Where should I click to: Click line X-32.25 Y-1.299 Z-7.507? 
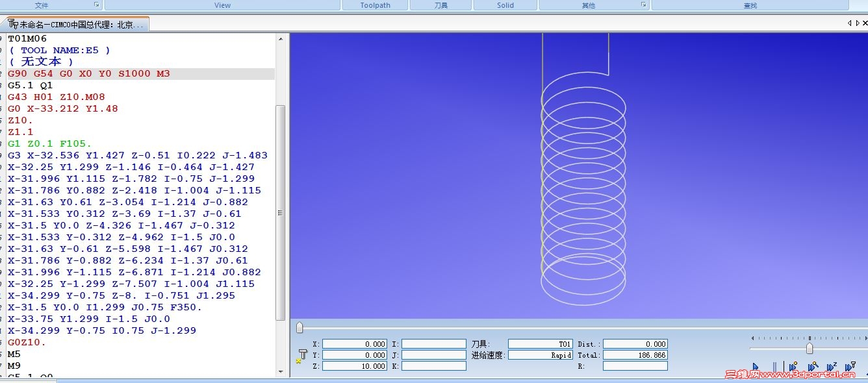(x=131, y=284)
